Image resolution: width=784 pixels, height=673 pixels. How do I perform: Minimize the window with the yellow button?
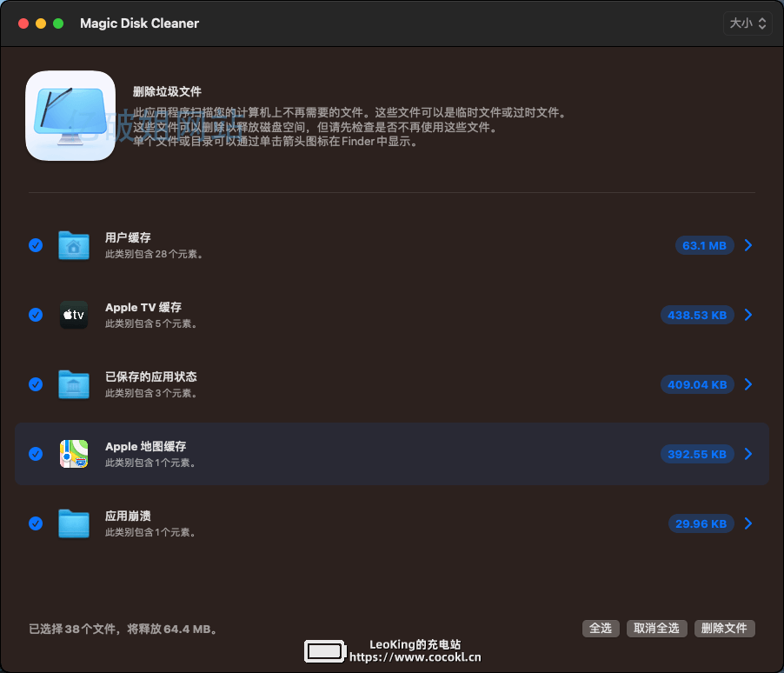pyautogui.click(x=41, y=23)
